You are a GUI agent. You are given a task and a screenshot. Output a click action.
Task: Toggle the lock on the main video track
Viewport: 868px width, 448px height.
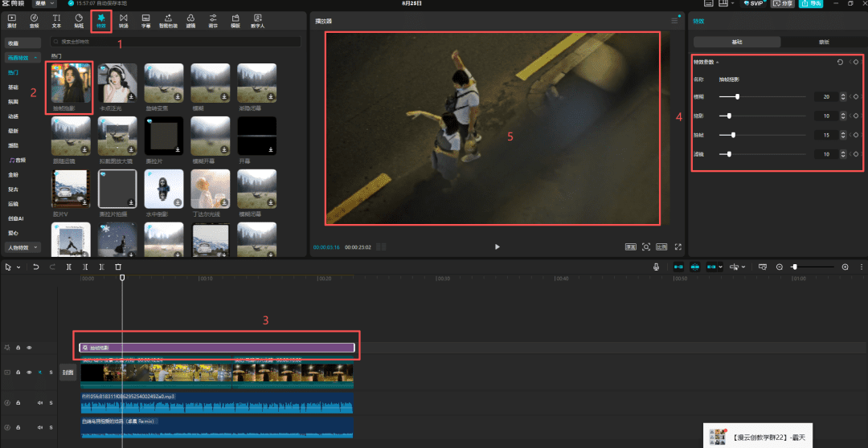coord(18,373)
